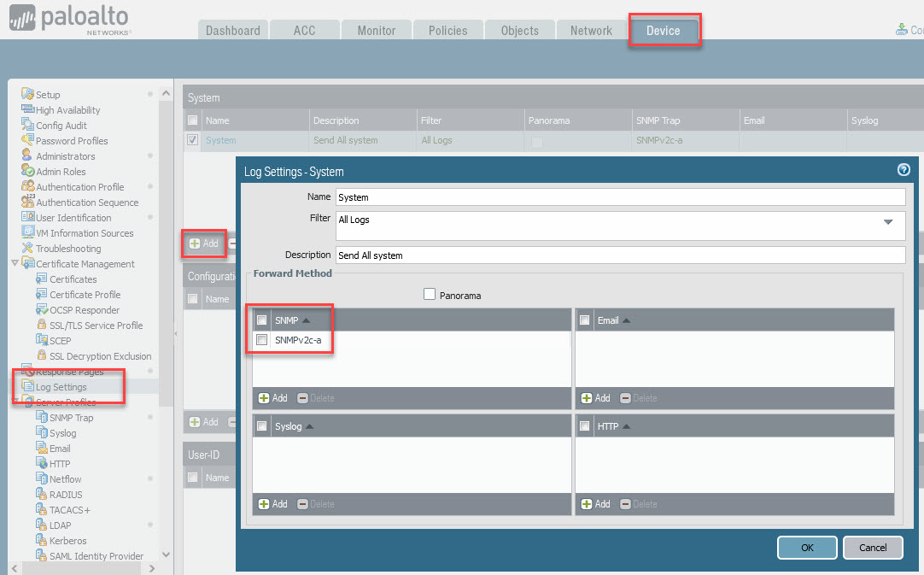Click the SNMP Trap server profile icon
This screenshot has width=924, height=575.
tap(42, 418)
